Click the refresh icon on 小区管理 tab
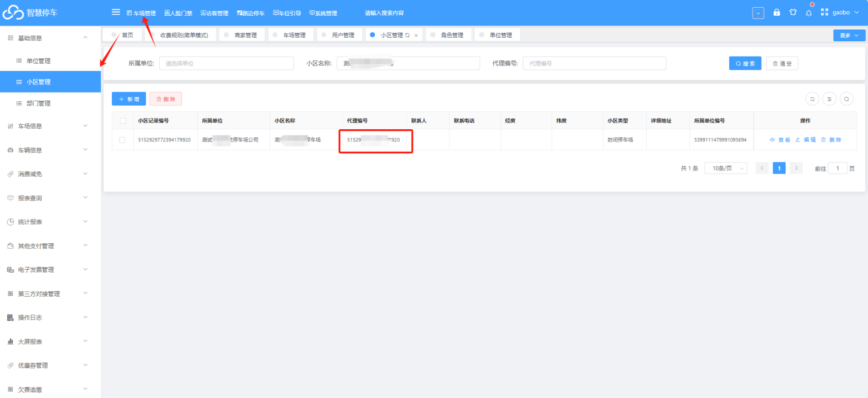868x398 pixels. click(x=407, y=35)
